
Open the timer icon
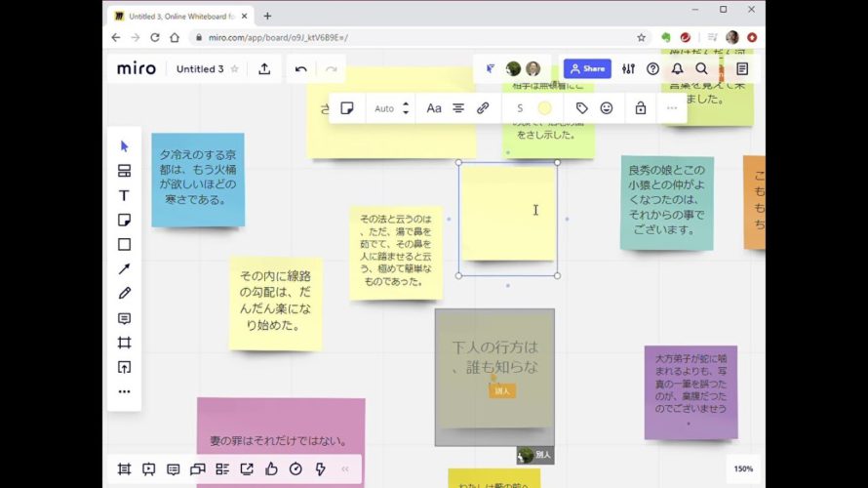coord(296,469)
